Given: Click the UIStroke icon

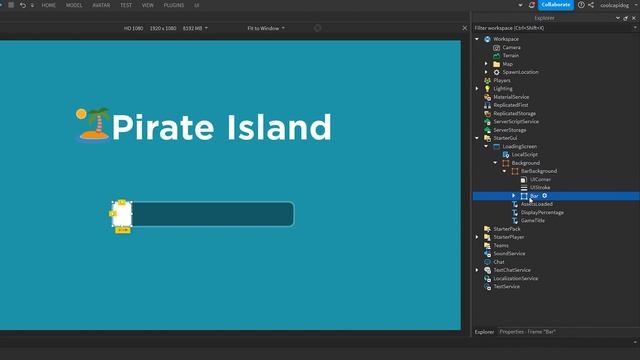Looking at the screenshot, I should (524, 188).
